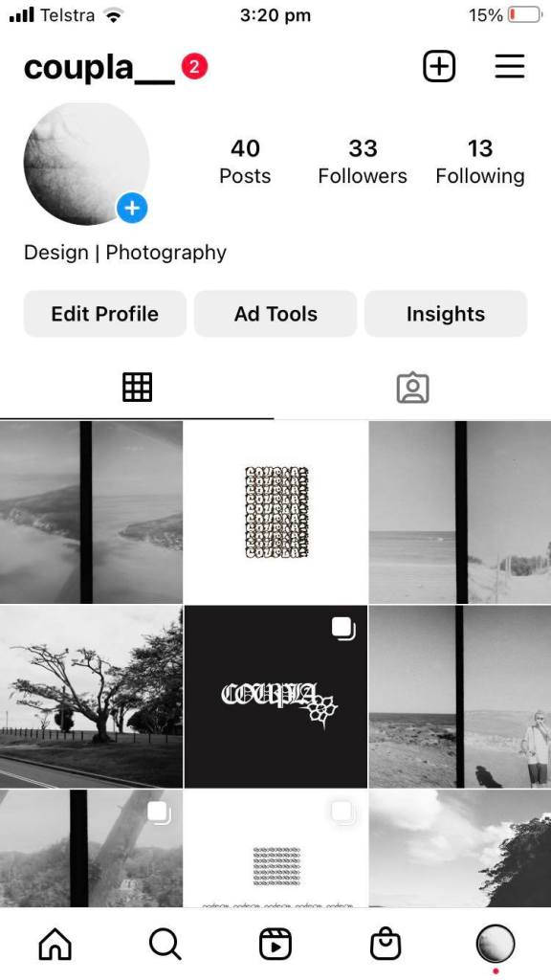Open the Reels icon in bottom bar

coord(275,944)
